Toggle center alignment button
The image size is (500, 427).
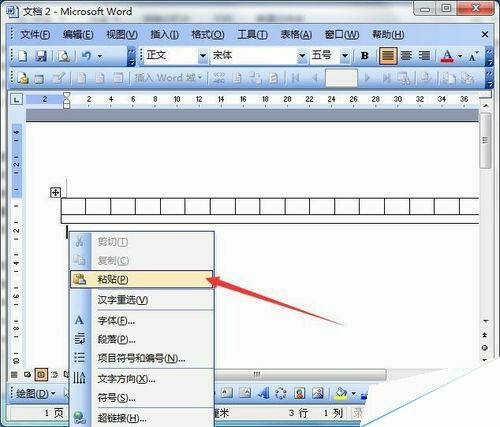coord(406,56)
